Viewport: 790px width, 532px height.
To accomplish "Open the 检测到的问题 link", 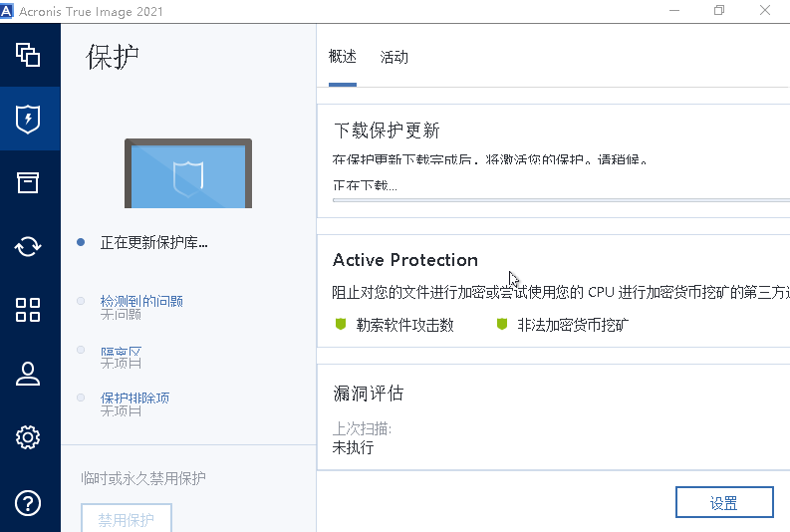I will tap(141, 301).
